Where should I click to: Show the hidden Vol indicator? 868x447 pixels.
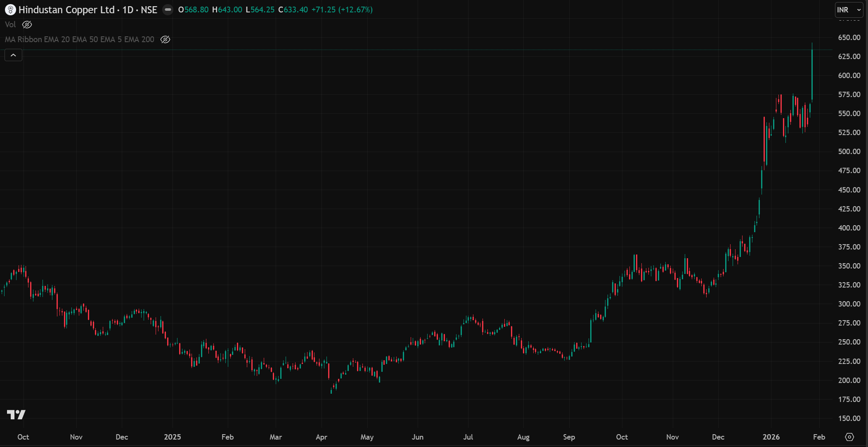[27, 25]
